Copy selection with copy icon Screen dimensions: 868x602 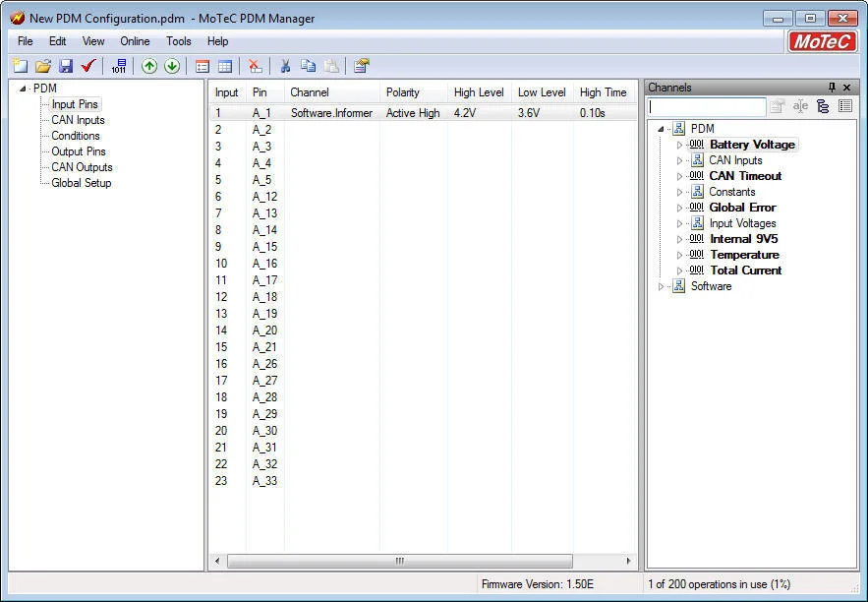308,67
